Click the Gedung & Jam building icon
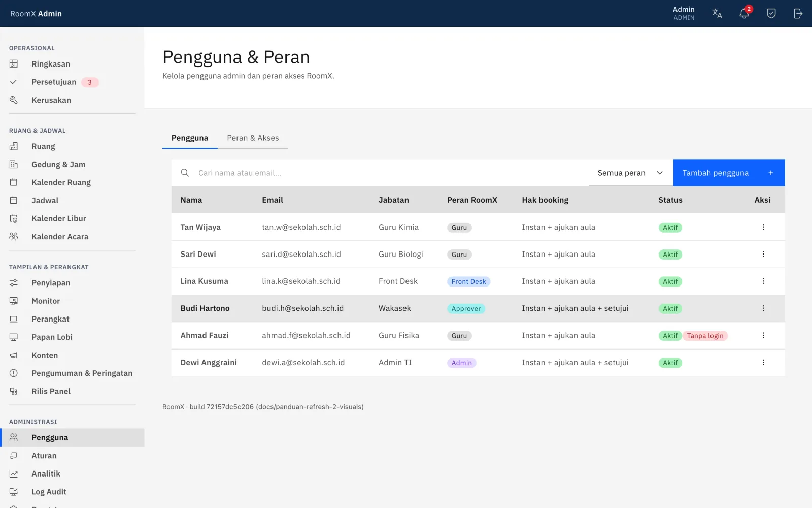The height and width of the screenshot is (508, 812). click(14, 165)
